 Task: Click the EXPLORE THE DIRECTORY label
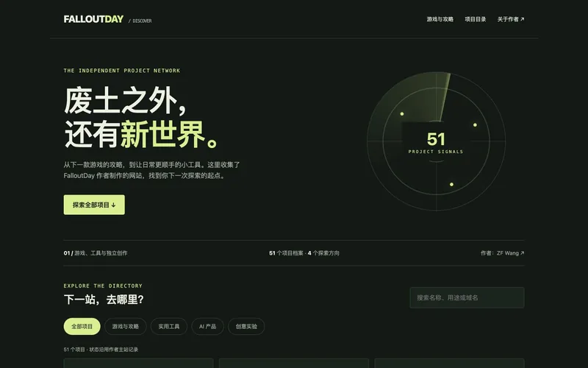tap(103, 286)
